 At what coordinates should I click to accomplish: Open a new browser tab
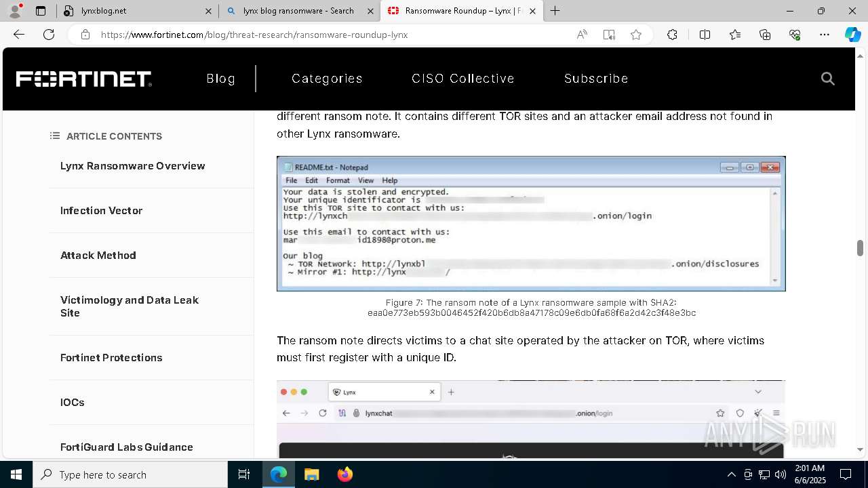[555, 11]
